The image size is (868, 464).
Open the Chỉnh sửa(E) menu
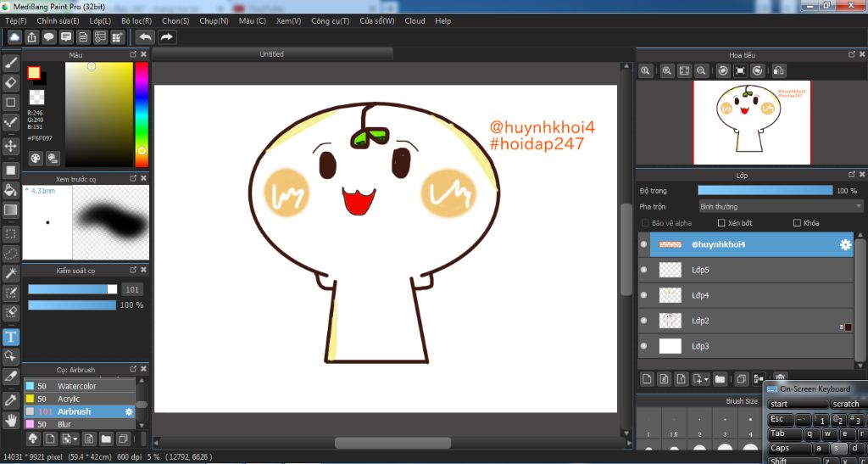tap(58, 21)
